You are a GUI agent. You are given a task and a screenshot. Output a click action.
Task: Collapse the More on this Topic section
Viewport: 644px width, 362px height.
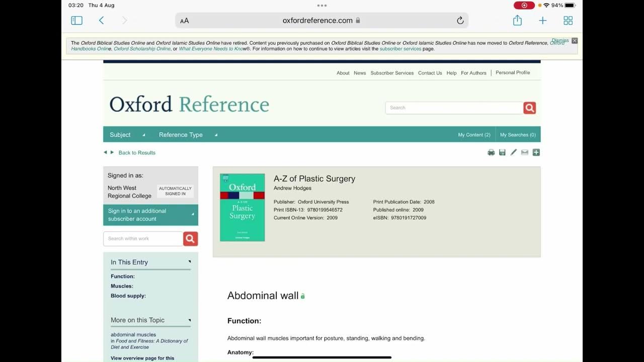click(190, 320)
